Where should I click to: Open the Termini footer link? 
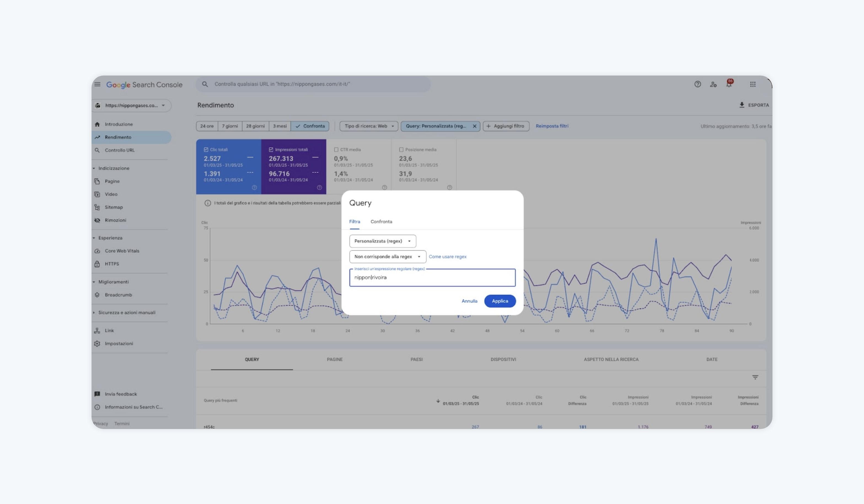click(122, 424)
